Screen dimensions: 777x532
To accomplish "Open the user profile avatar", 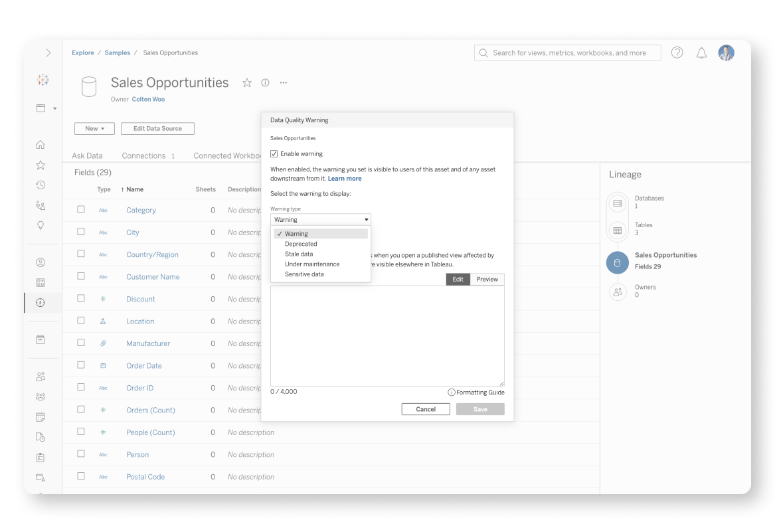I will 726,52.
